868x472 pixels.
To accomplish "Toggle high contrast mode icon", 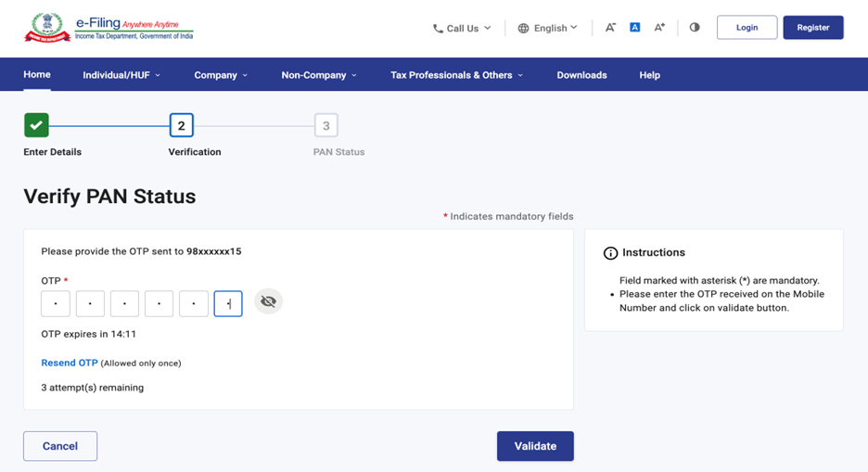I will pos(695,28).
